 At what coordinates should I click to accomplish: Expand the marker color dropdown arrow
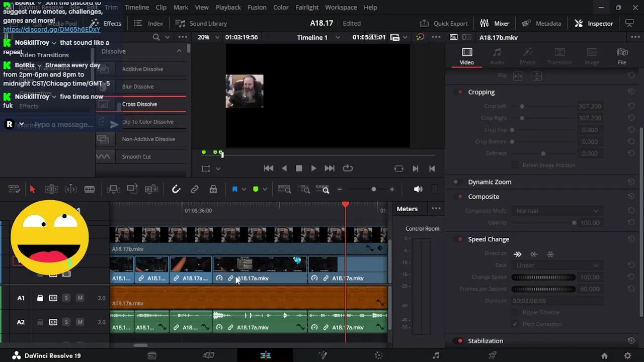tap(265, 189)
